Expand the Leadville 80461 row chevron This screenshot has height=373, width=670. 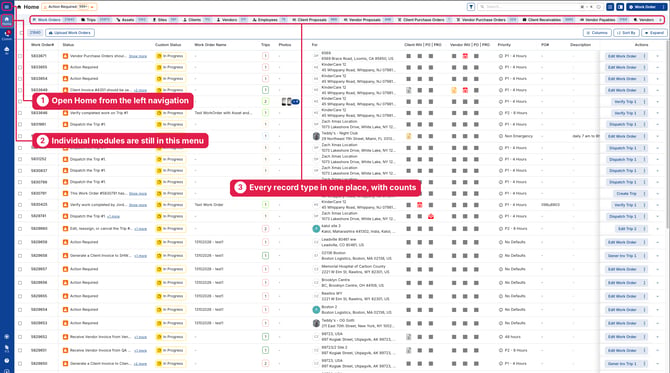[x=658, y=242]
